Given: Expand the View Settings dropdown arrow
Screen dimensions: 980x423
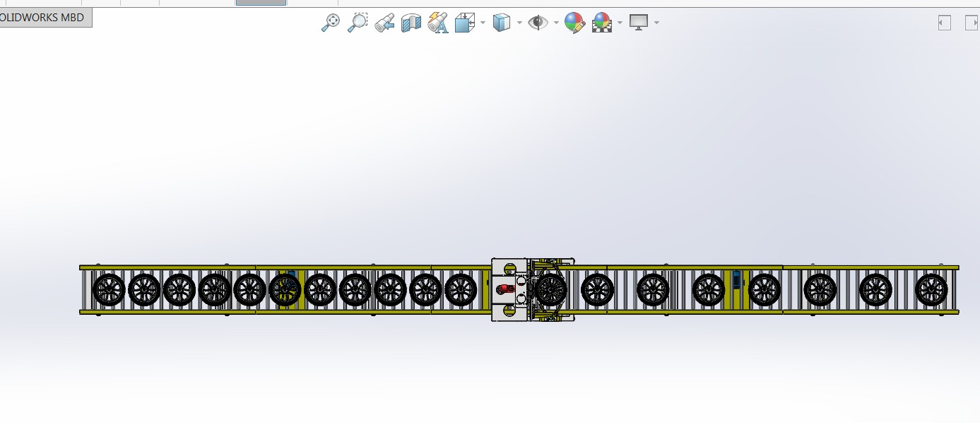Looking at the screenshot, I should click(x=656, y=23).
